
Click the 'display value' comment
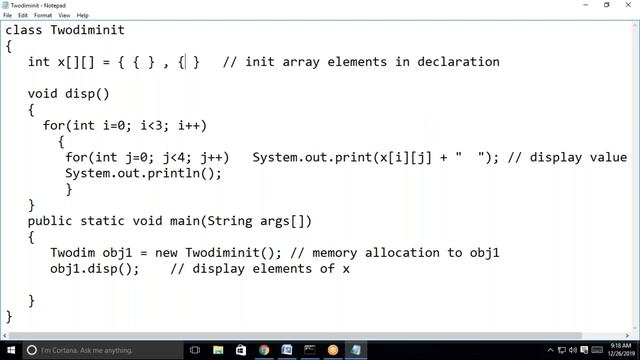point(578,157)
